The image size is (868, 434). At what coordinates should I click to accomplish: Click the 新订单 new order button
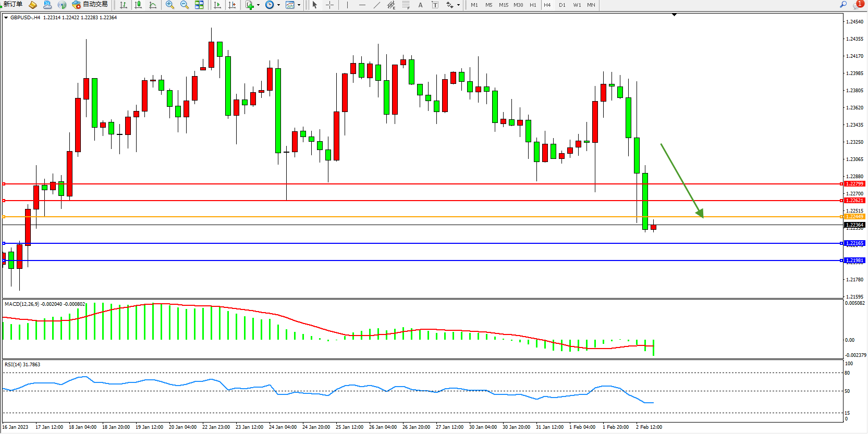[13, 5]
